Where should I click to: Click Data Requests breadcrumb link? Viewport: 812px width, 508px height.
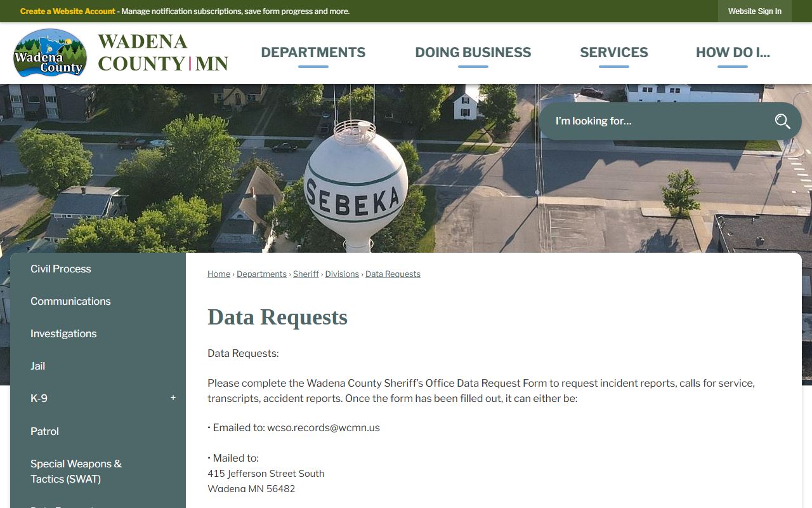tap(393, 274)
